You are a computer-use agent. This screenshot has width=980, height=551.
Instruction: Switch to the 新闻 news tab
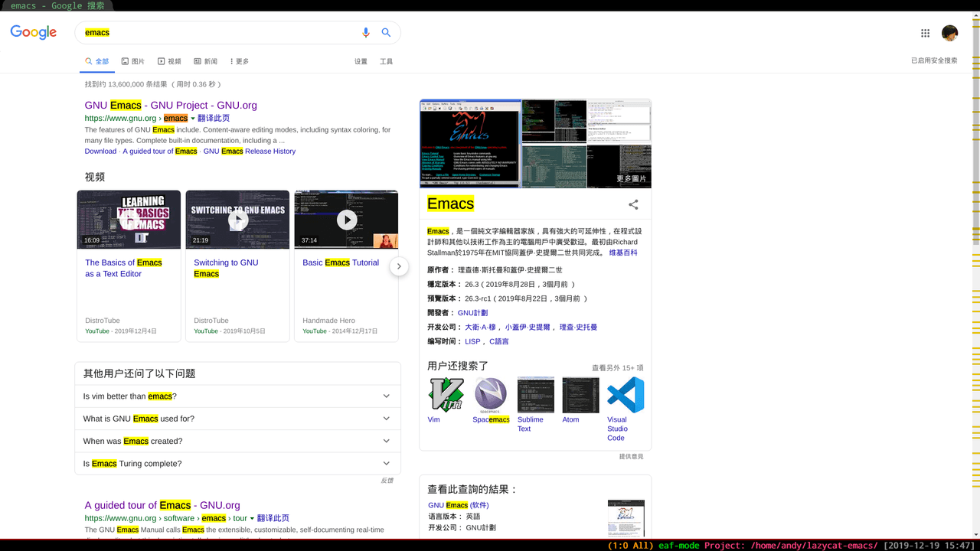(205, 61)
